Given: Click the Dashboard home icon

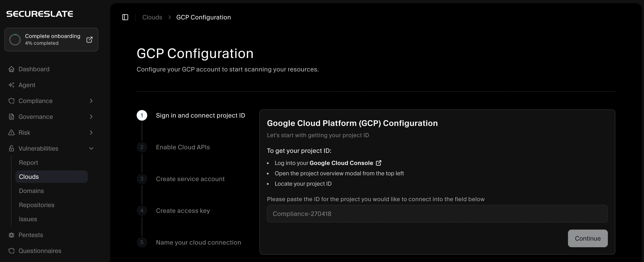Looking at the screenshot, I should 11,69.
